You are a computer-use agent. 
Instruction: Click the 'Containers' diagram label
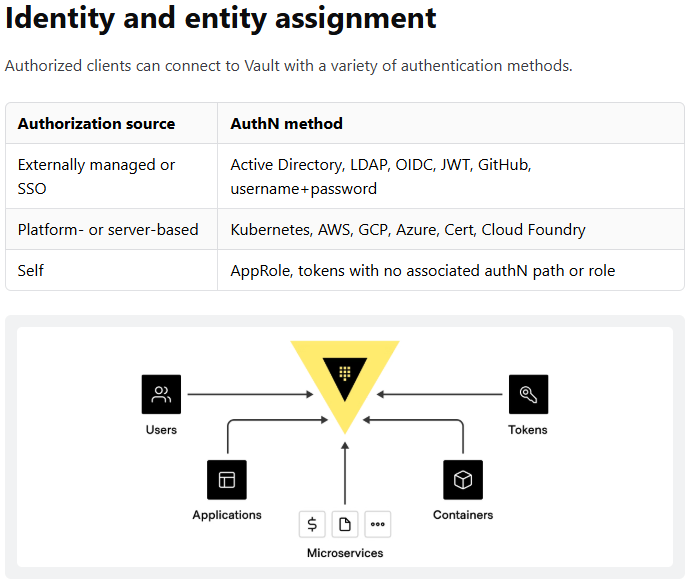[463, 515]
